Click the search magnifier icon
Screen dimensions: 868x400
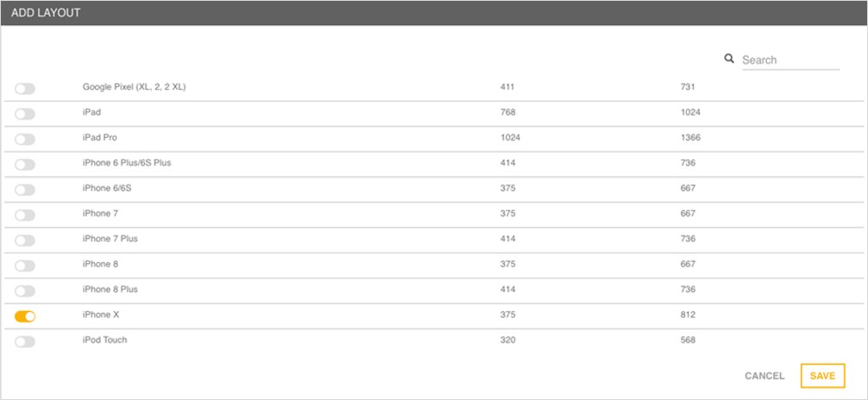coord(729,59)
